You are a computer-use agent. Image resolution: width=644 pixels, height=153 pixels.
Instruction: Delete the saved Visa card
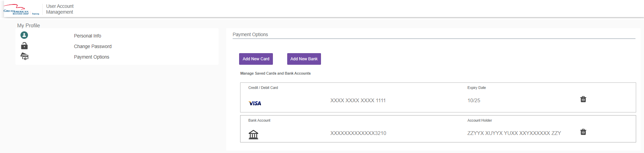(583, 99)
